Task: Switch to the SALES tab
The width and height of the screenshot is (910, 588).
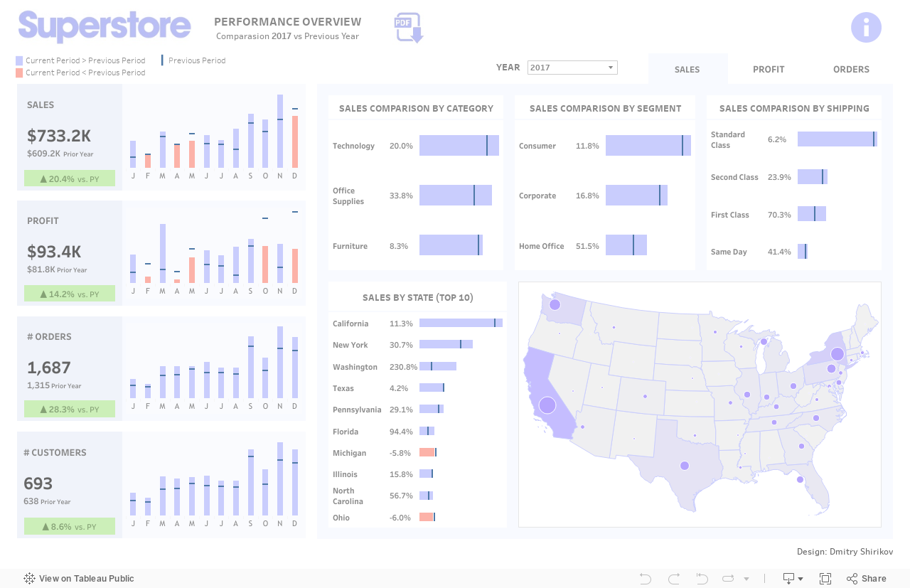Action: point(687,70)
